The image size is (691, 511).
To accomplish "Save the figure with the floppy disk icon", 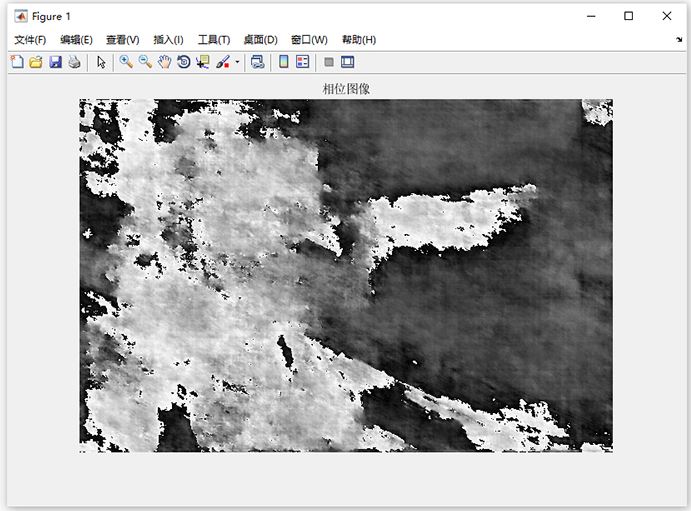I will [56, 62].
